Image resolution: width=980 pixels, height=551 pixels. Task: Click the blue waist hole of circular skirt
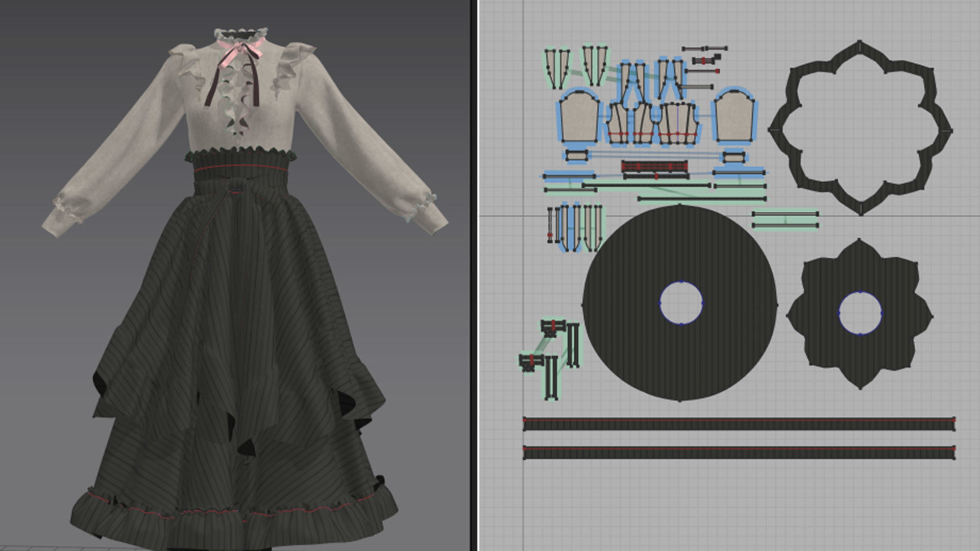(x=681, y=302)
